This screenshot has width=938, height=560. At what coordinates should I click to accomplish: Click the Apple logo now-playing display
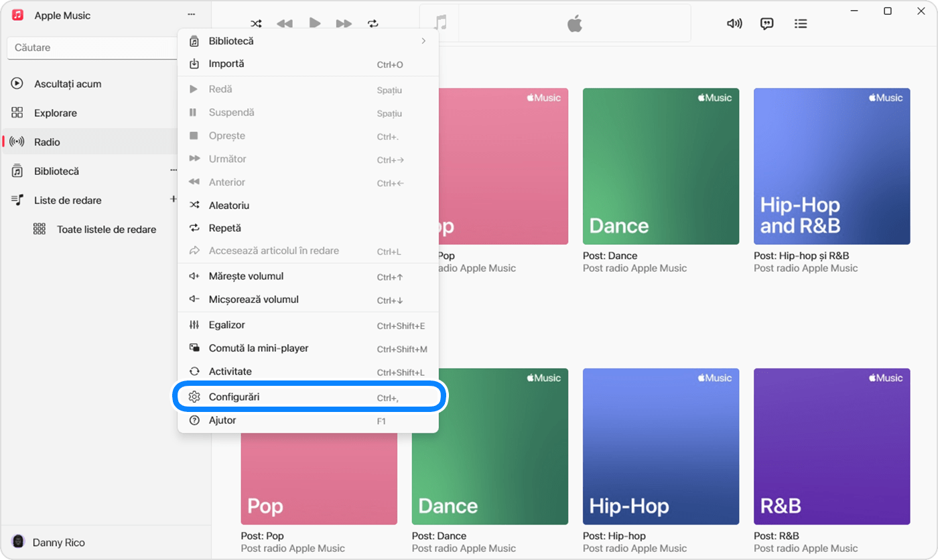575,24
